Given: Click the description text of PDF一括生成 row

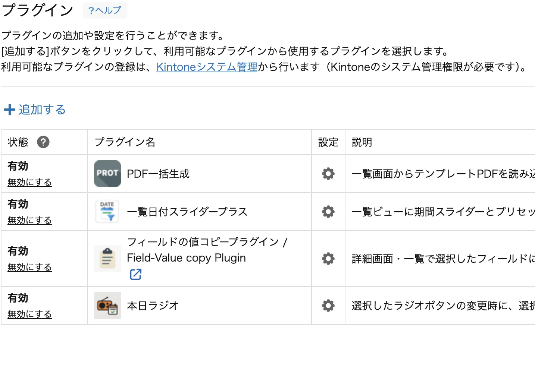Looking at the screenshot, I should point(440,174).
